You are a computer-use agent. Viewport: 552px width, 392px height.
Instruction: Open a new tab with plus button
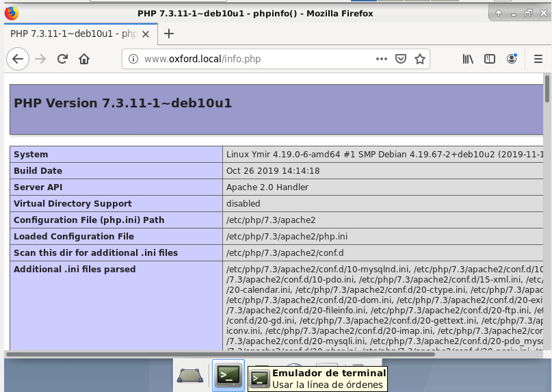pos(169,34)
